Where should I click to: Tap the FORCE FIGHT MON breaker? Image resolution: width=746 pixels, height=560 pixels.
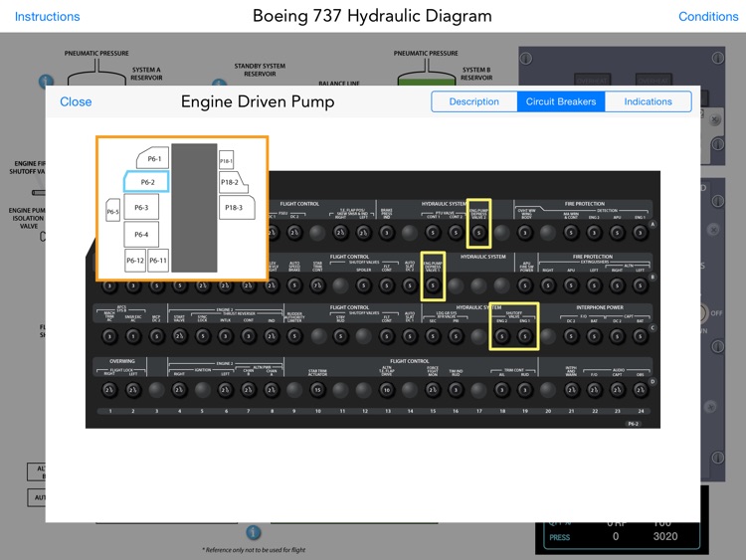click(433, 390)
